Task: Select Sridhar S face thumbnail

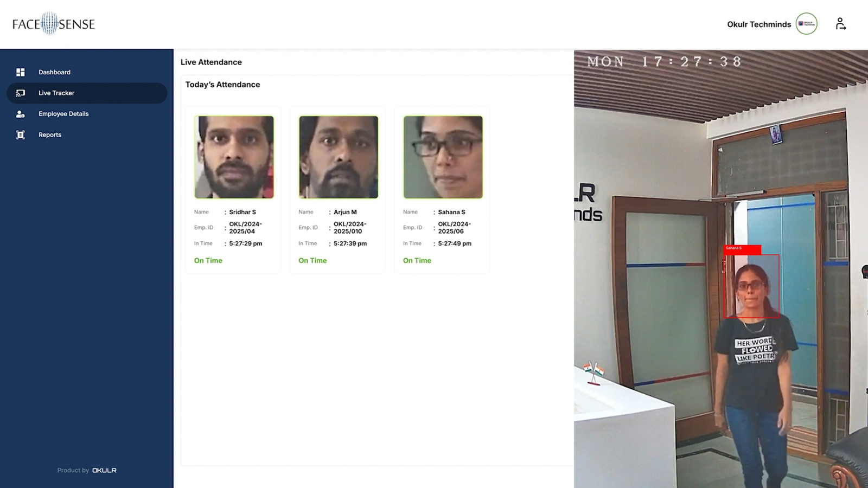Action: [234, 157]
